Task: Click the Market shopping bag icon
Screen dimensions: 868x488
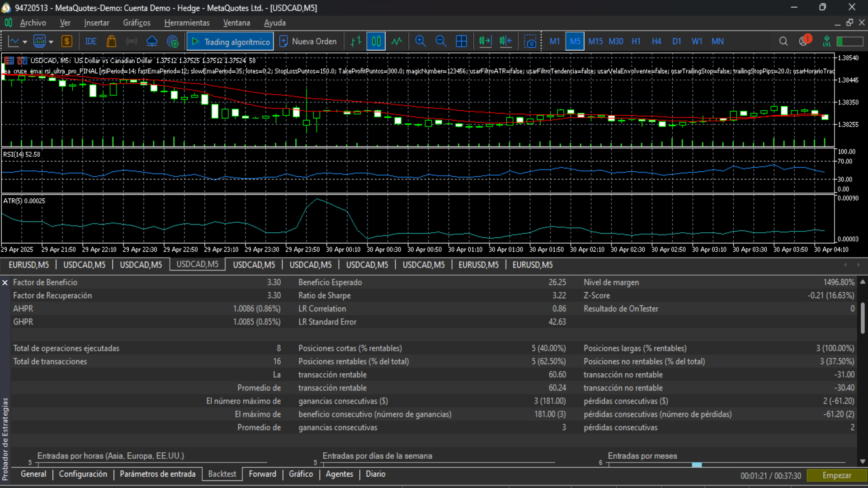Action: point(111,42)
